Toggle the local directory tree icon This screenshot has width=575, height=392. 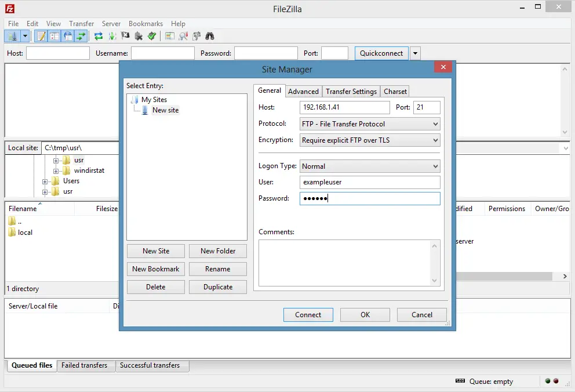tap(54, 36)
